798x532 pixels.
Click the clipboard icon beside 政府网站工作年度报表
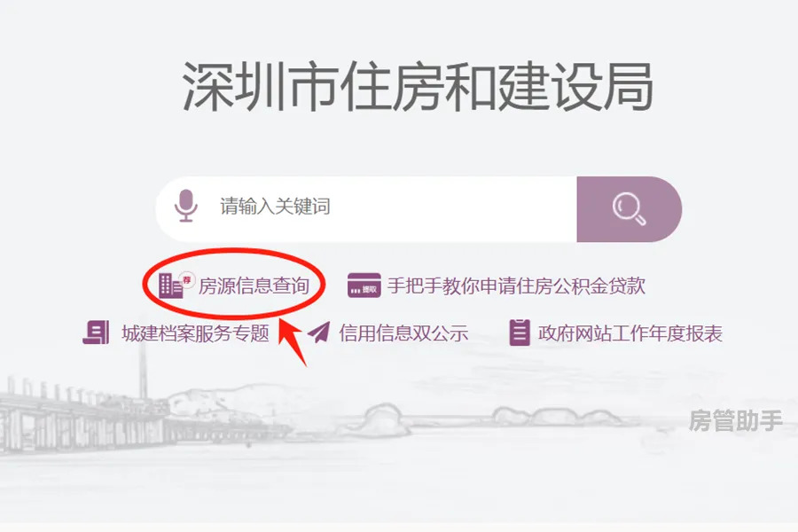[x=520, y=333]
